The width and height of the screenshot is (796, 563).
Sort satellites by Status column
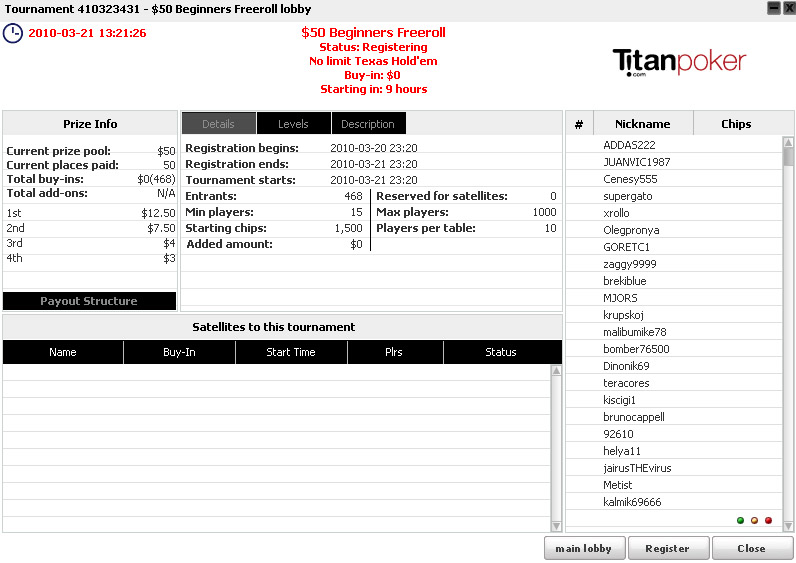tap(501, 352)
